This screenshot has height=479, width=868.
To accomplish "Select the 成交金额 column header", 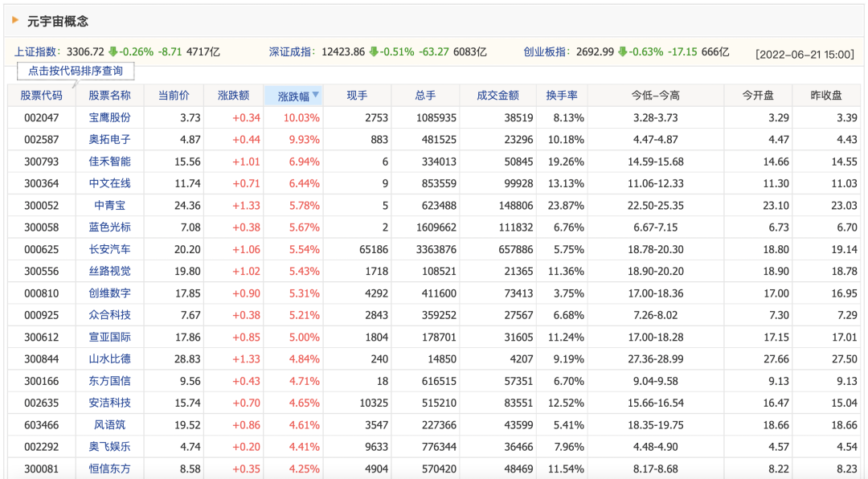I will click(497, 96).
